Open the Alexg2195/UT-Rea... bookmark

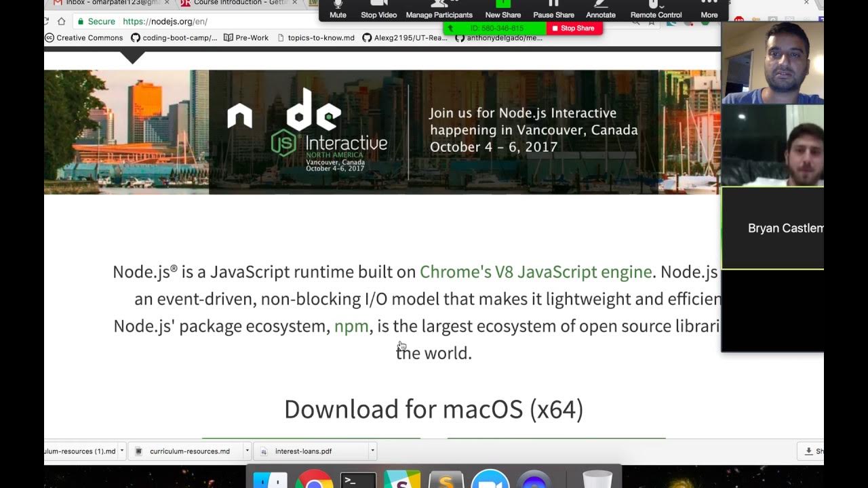point(405,38)
